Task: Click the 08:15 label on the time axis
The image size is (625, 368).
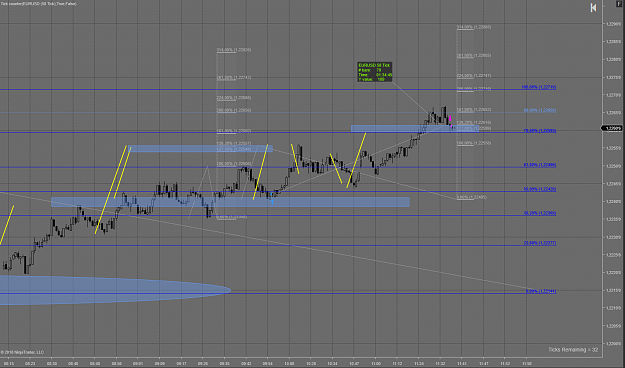Action: click(8, 364)
